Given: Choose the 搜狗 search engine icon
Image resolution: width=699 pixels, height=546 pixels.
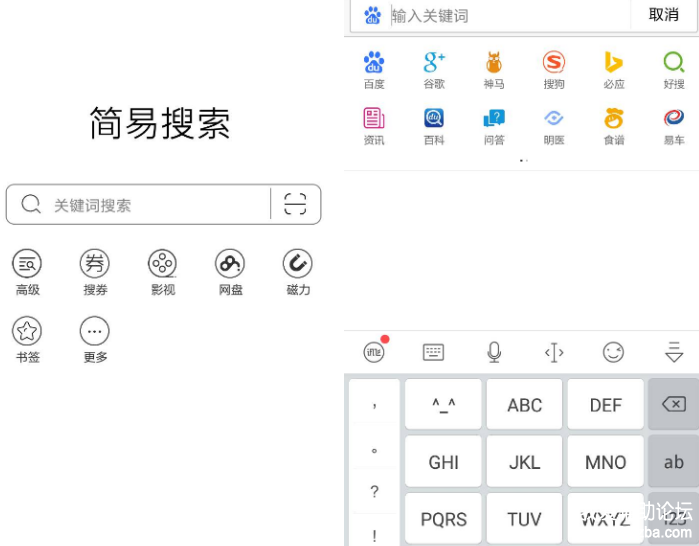Looking at the screenshot, I should click(554, 62).
